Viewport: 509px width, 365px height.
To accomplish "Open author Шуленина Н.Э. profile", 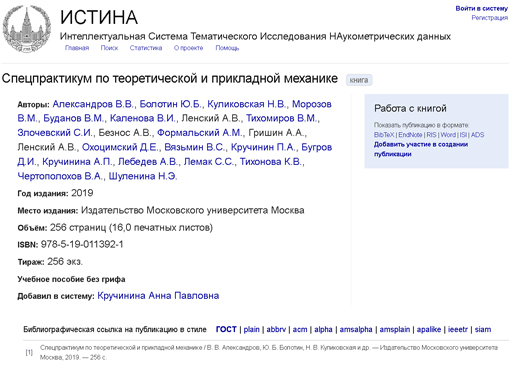I will point(143,176).
